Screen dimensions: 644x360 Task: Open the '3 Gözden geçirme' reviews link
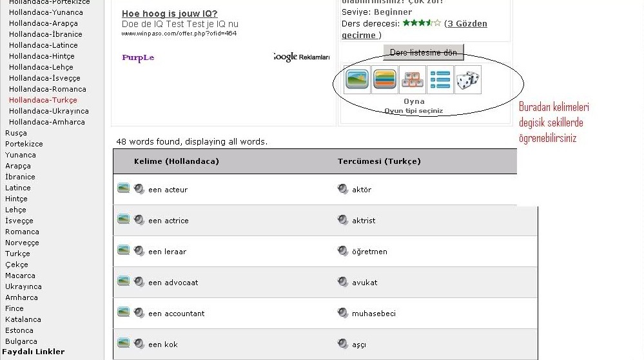pos(415,29)
